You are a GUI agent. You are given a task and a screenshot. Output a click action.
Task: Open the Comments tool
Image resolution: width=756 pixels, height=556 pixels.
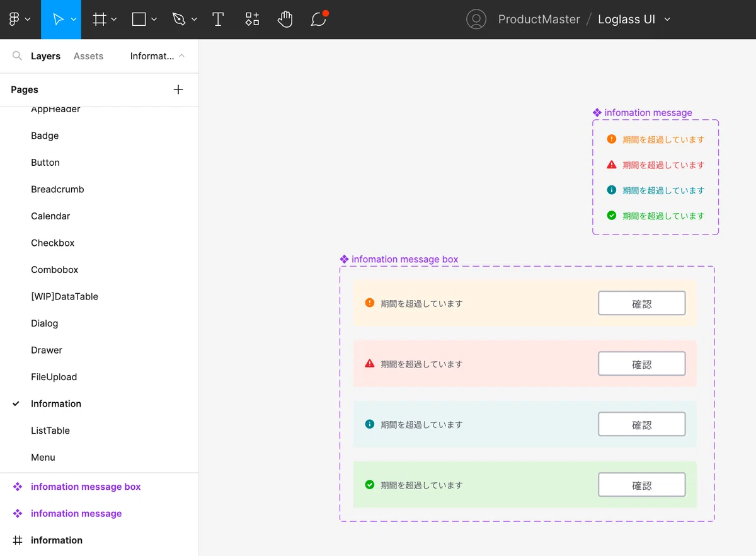tap(319, 20)
